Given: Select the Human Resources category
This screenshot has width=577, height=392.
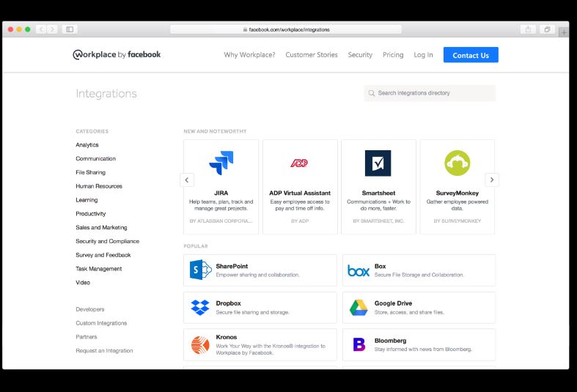Looking at the screenshot, I should click(99, 186).
